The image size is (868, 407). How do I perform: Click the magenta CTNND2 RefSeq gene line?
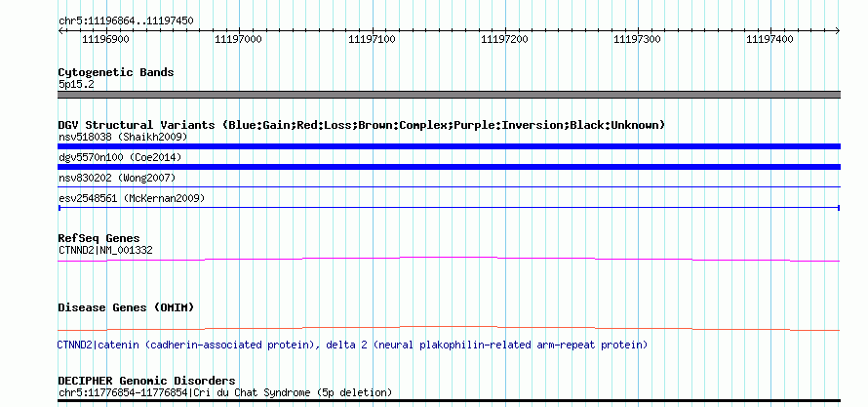pyautogui.click(x=449, y=259)
